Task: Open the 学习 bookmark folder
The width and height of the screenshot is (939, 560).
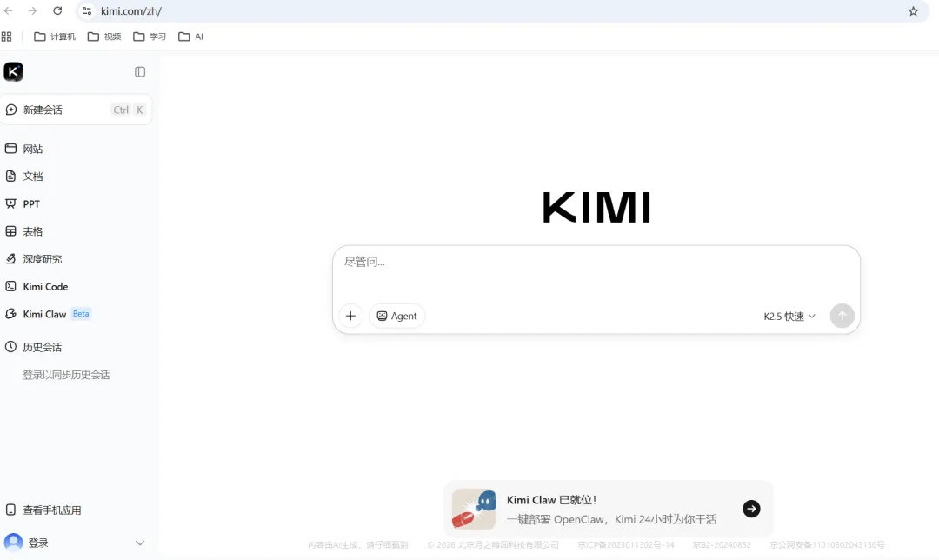Action: click(x=150, y=37)
